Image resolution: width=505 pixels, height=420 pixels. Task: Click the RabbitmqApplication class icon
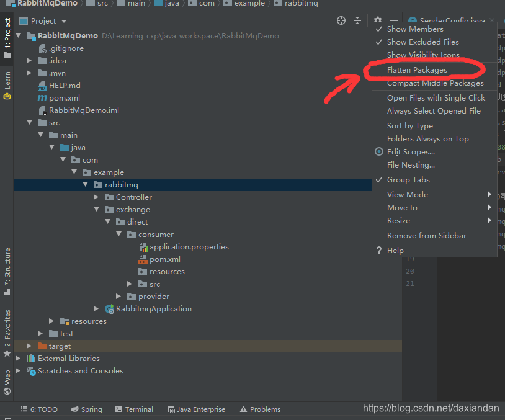tap(109, 309)
